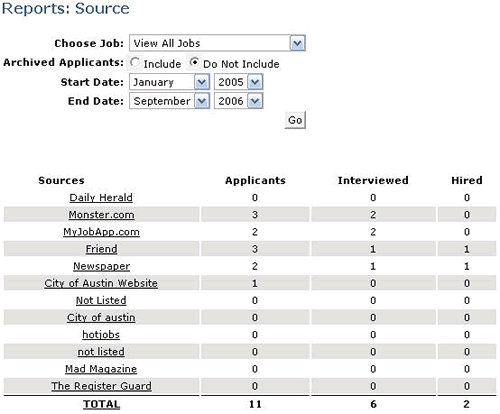Open the hotjobs source link

coord(101,335)
